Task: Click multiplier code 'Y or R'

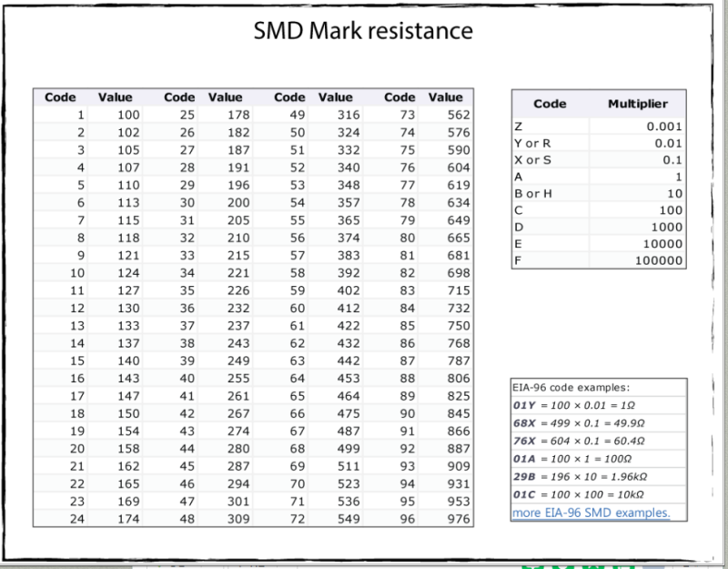Action: (x=532, y=144)
